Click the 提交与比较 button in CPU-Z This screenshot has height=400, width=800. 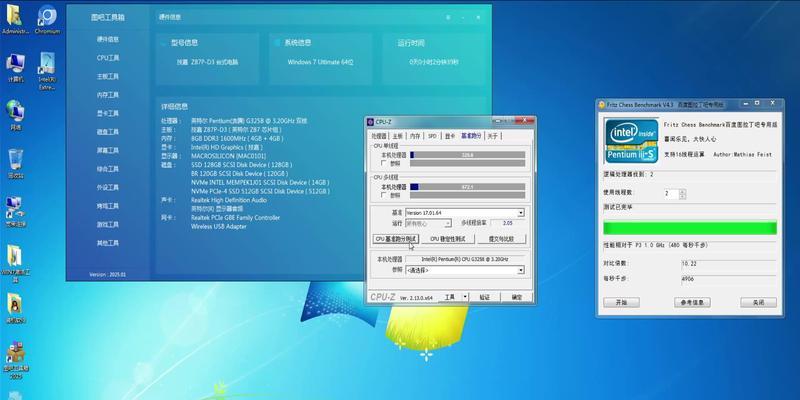tap(502, 239)
